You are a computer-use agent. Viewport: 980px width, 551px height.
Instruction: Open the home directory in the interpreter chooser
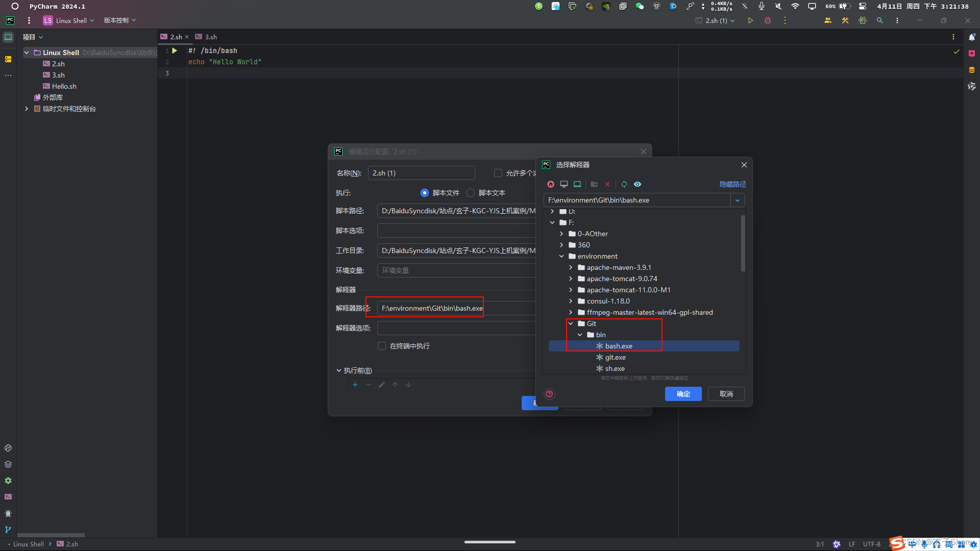click(551, 184)
